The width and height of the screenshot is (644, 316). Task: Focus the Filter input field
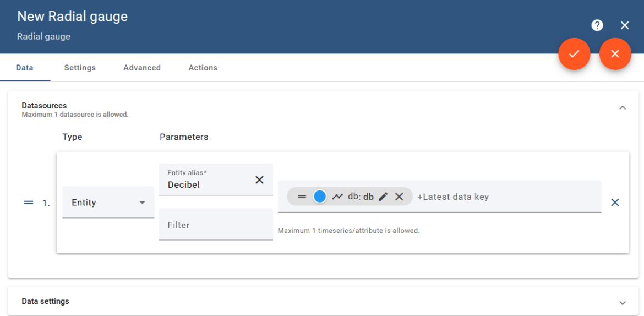(215, 225)
